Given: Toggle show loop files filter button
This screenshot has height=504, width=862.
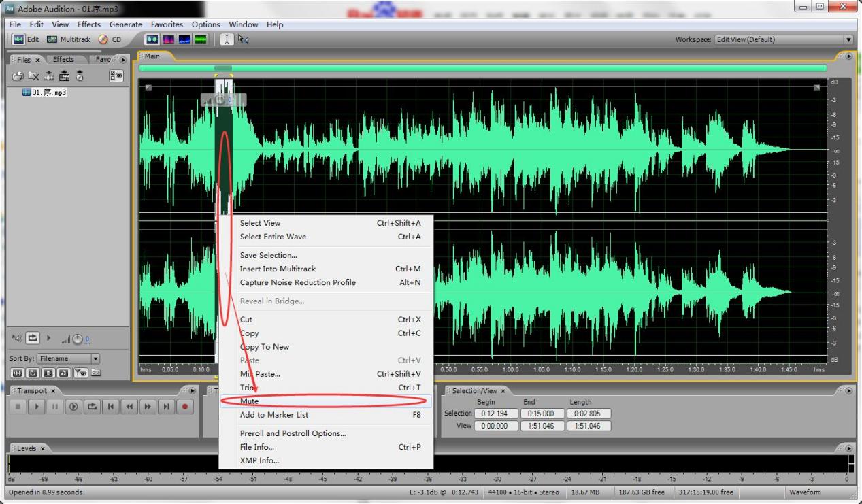Looking at the screenshot, I should click(33, 372).
